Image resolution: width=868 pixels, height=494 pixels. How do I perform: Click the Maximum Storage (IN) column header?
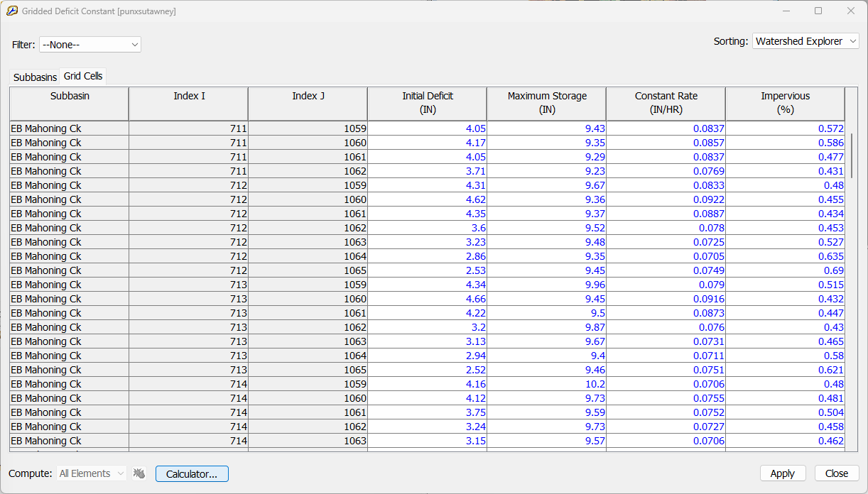coord(547,104)
